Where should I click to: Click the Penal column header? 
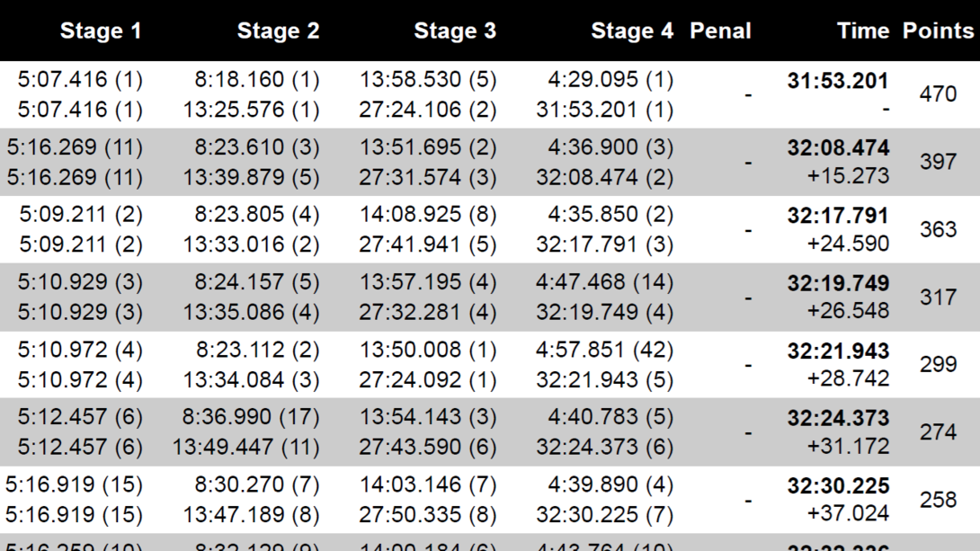pos(720,31)
